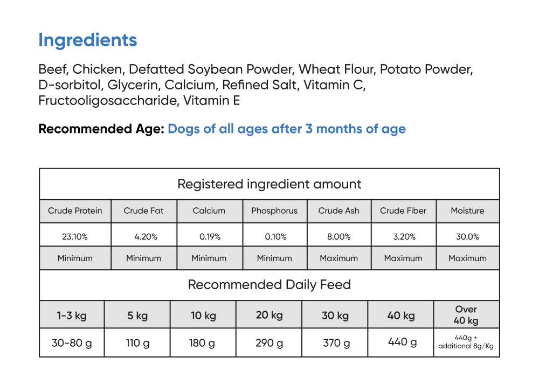
Task: Select the 23.10% protein value
Action: click(x=75, y=237)
